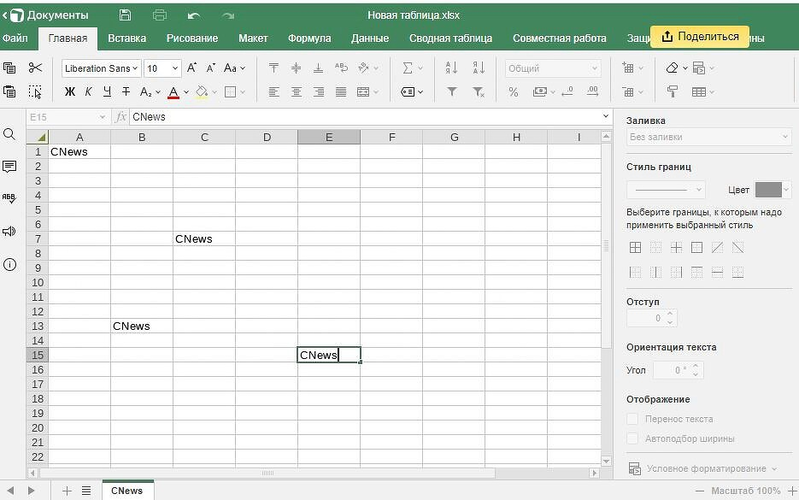The width and height of the screenshot is (799, 500).
Task: Align cell content to middle vertically
Action: (296, 68)
